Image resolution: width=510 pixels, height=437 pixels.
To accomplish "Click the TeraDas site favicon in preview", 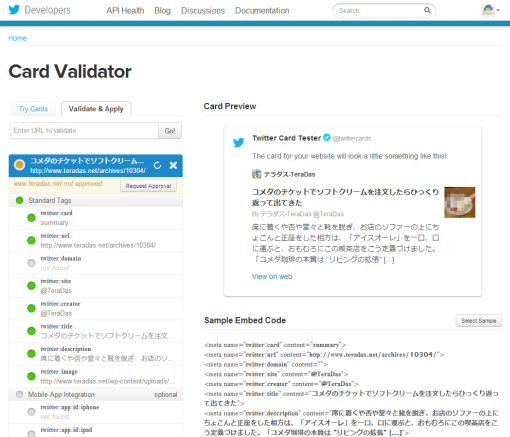I will [x=256, y=174].
